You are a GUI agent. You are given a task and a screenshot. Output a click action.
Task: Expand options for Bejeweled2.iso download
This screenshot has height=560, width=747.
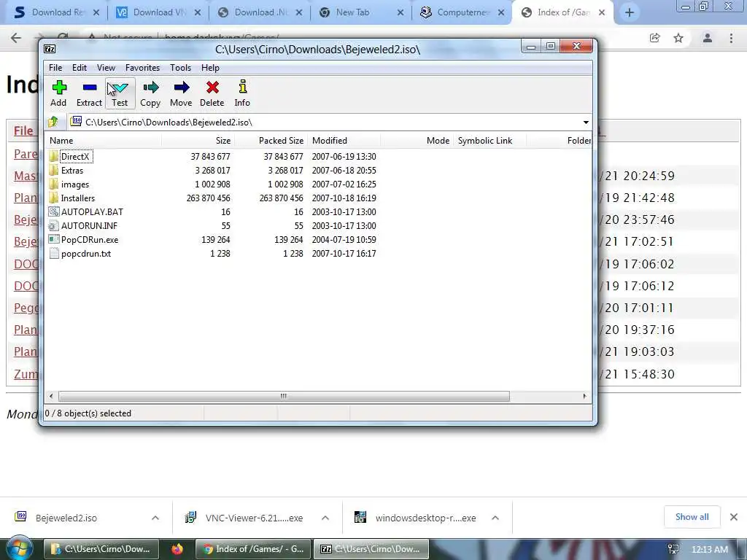[155, 518]
